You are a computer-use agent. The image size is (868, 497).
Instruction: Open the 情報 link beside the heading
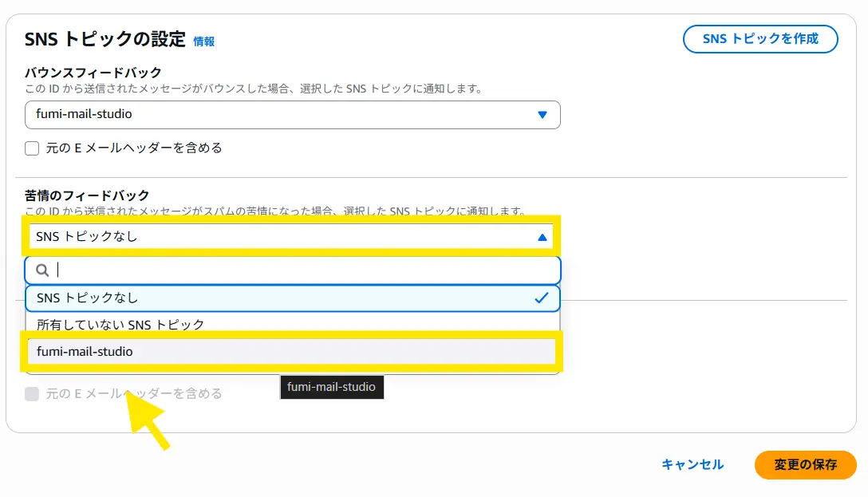tap(203, 41)
